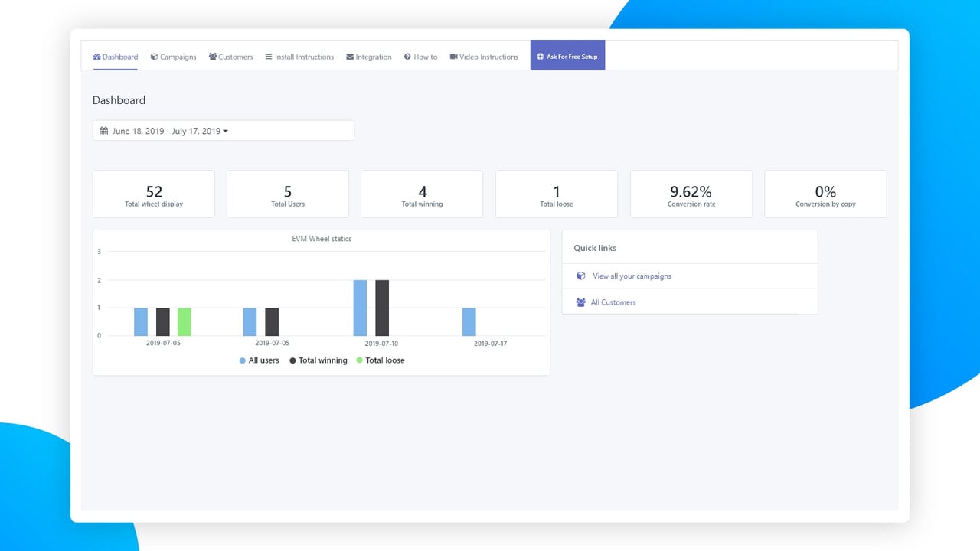Click the green Total loose bar
Screen dimensions: 980x551
click(x=184, y=321)
